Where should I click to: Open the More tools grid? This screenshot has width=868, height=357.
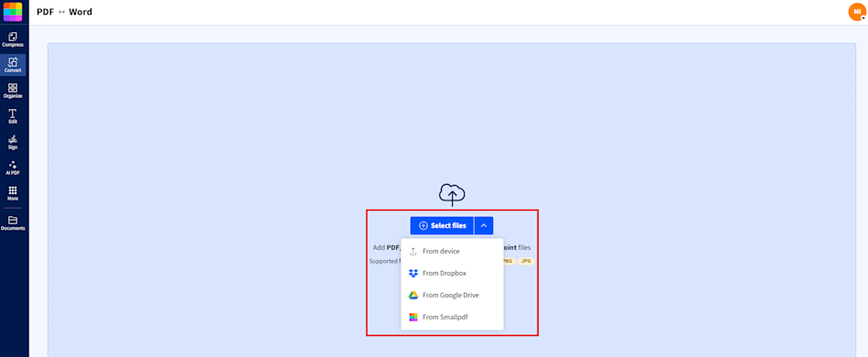click(x=13, y=193)
